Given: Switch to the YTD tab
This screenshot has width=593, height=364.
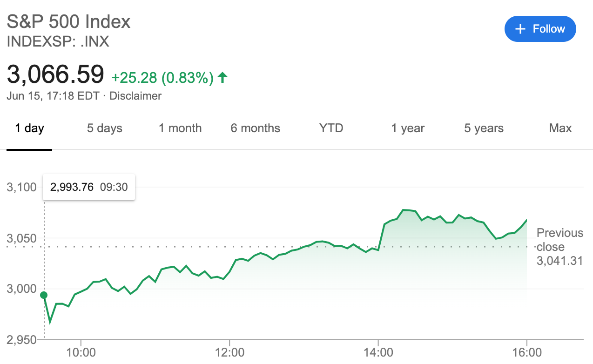Looking at the screenshot, I should pos(331,128).
